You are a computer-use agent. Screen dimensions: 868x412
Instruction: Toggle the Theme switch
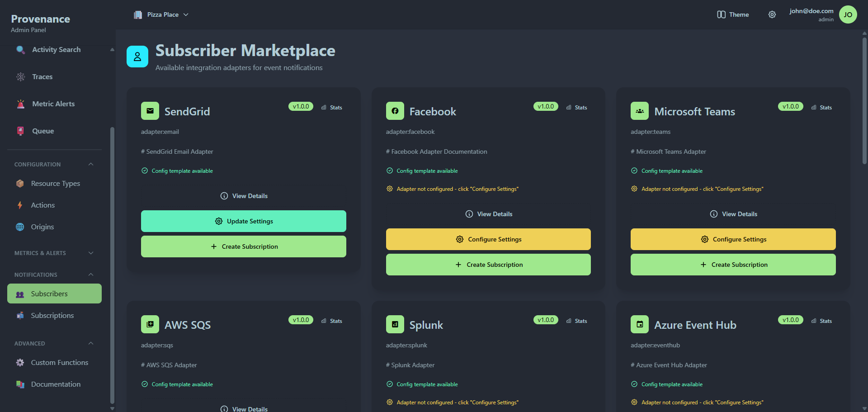click(x=732, y=14)
